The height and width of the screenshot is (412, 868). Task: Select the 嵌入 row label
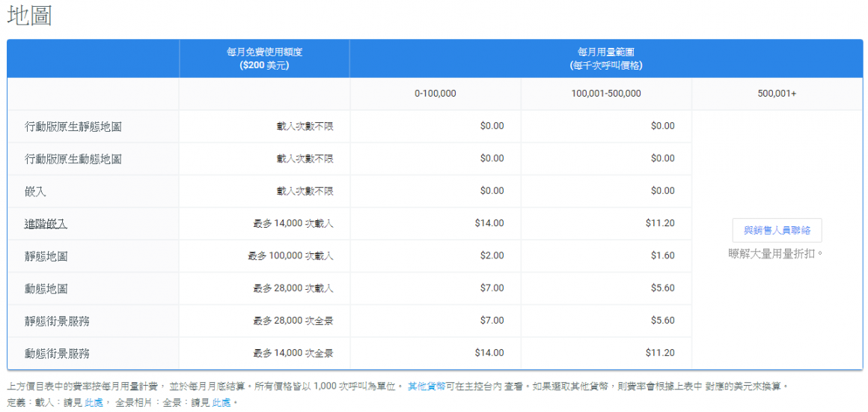click(35, 191)
